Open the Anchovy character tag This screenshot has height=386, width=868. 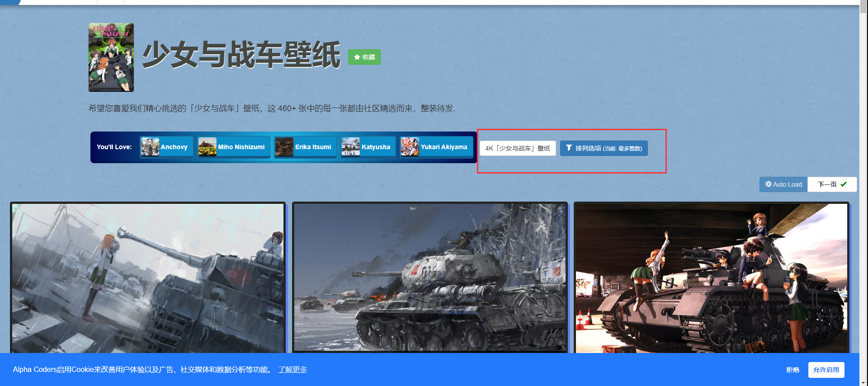(174, 147)
